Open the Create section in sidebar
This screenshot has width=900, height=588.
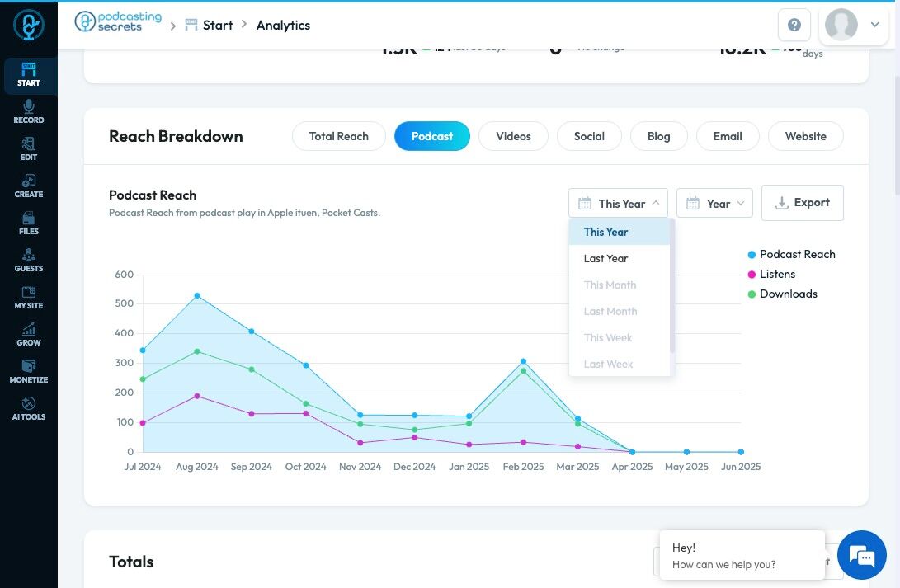(x=29, y=186)
